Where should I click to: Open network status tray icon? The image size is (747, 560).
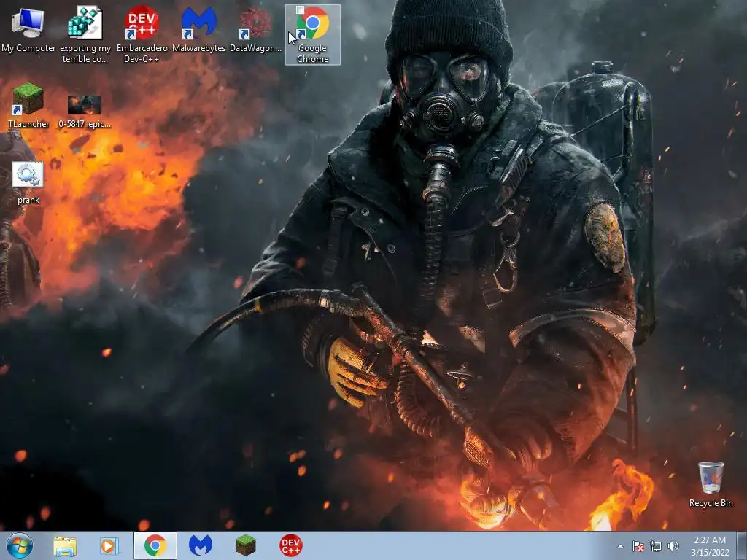tap(656, 546)
